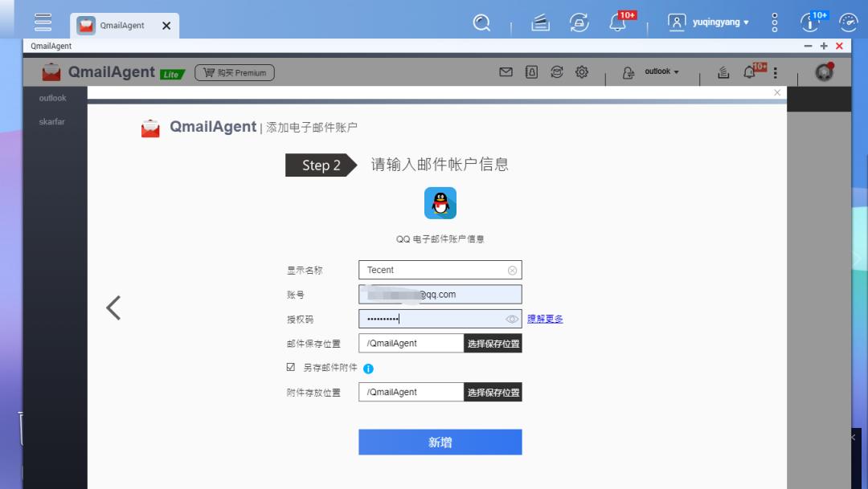Image resolution: width=868 pixels, height=489 pixels.
Task: Click 选择保存位置 for mail storage location
Action: (491, 343)
